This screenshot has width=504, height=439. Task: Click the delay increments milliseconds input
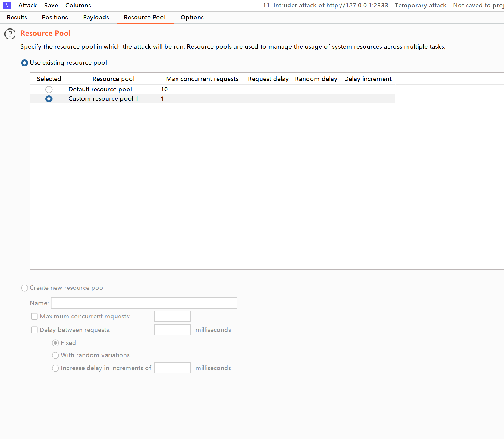[172, 368]
